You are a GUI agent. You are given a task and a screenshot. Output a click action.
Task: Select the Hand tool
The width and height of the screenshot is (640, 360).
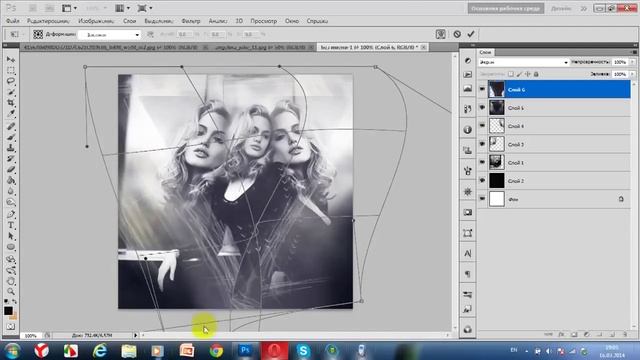[x=11, y=281]
